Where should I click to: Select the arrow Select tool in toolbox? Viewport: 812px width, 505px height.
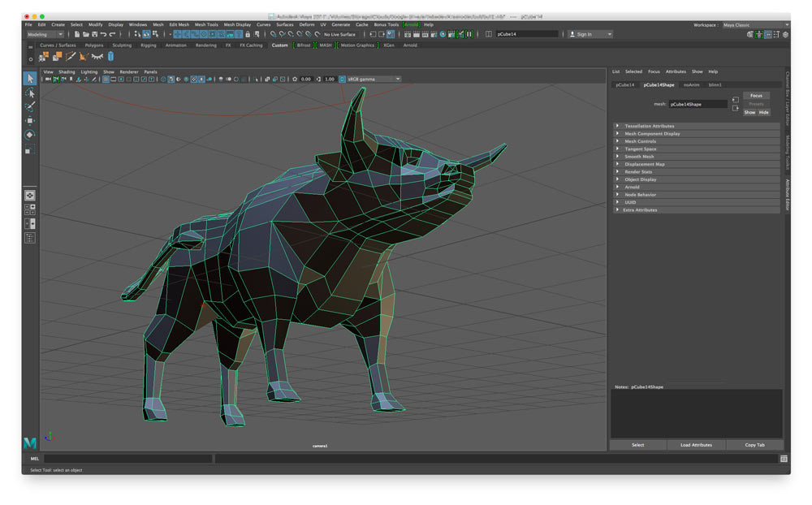click(30, 79)
